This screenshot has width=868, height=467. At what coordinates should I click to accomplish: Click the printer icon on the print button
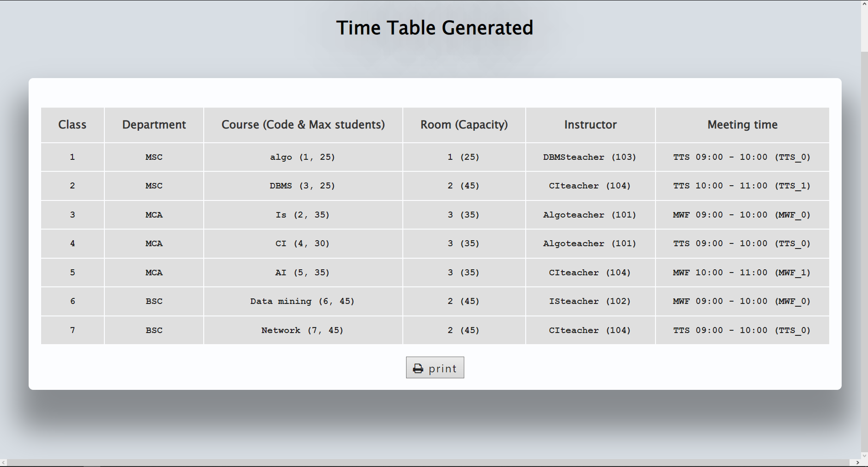tap(418, 368)
